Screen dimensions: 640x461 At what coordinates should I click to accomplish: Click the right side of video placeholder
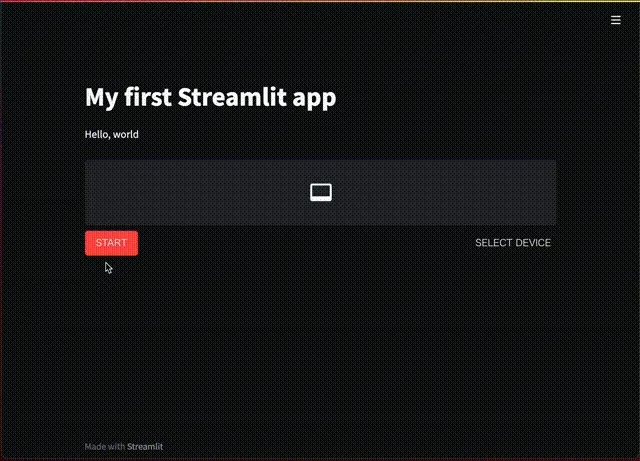pos(478,192)
